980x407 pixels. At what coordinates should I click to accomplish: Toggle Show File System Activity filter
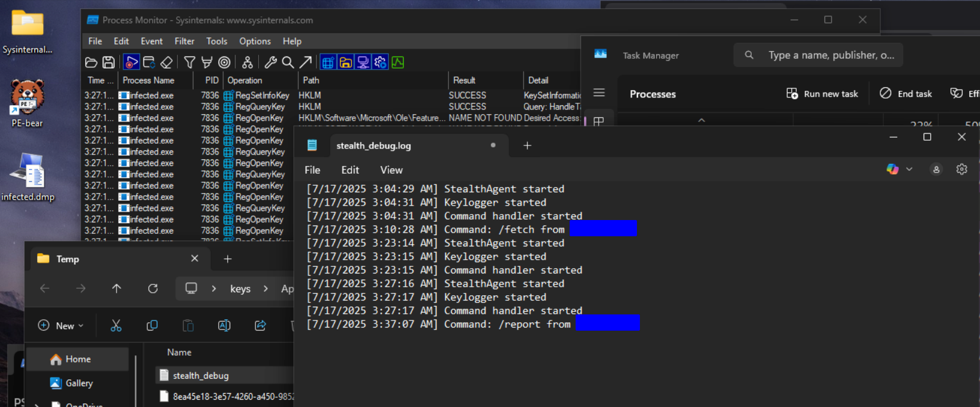pos(345,62)
